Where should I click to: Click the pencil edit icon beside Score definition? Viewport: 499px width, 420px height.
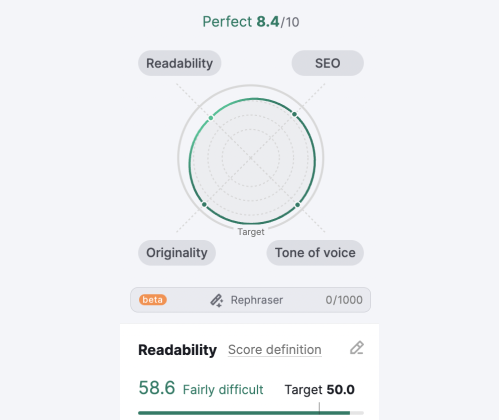pos(357,348)
